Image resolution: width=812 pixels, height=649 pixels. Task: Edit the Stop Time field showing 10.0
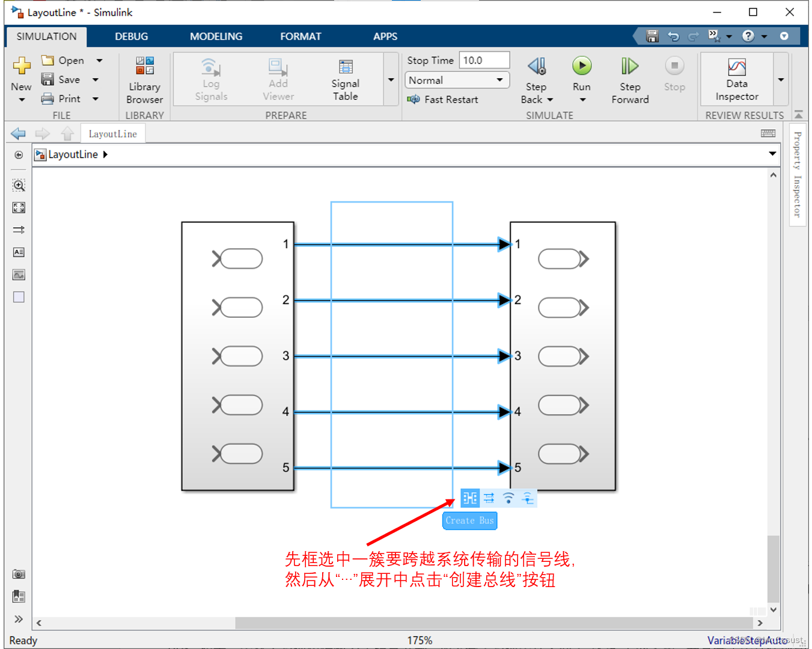(484, 60)
